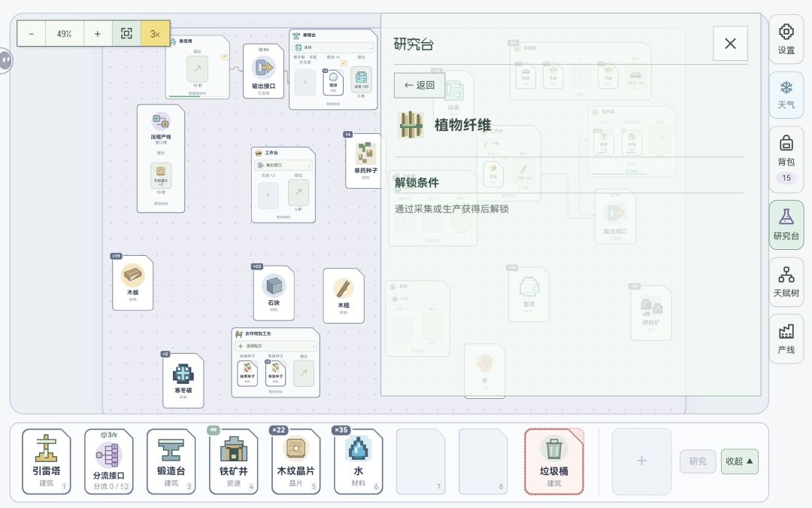The image size is (812, 508).
Task: Go back with the 返回 button
Action: pyautogui.click(x=420, y=85)
